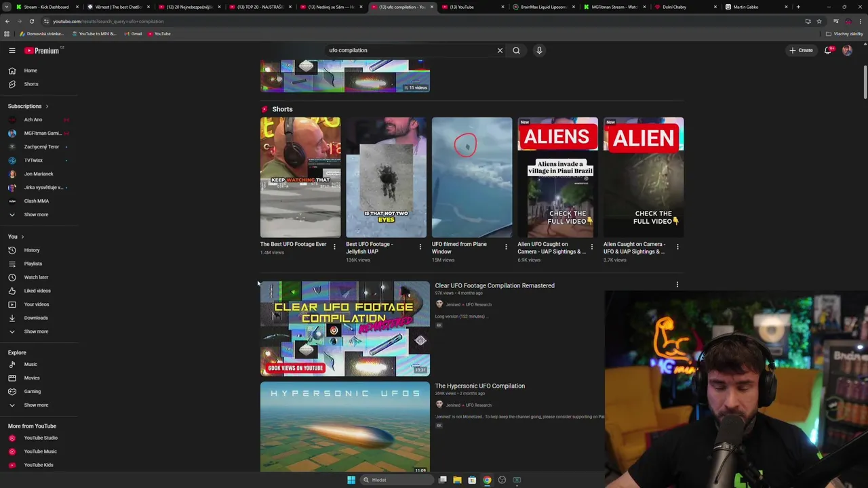The width and height of the screenshot is (868, 488).
Task: Open the account avatar menu
Action: 847,50
